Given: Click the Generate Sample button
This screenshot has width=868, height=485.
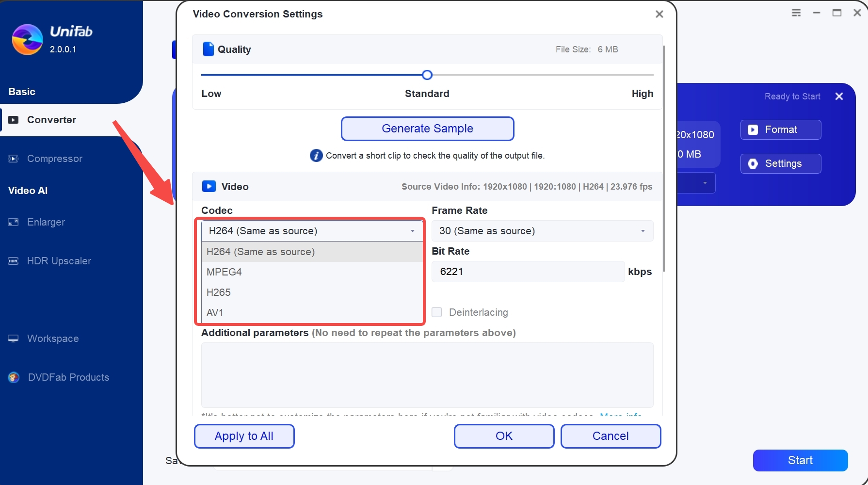Looking at the screenshot, I should point(427,128).
